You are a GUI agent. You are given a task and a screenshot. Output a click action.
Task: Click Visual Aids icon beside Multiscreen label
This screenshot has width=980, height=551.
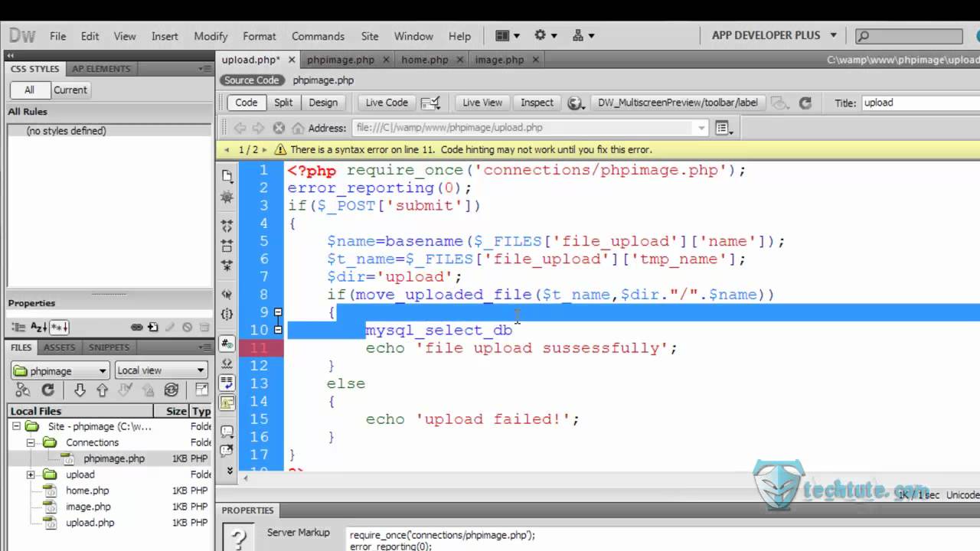[779, 103]
